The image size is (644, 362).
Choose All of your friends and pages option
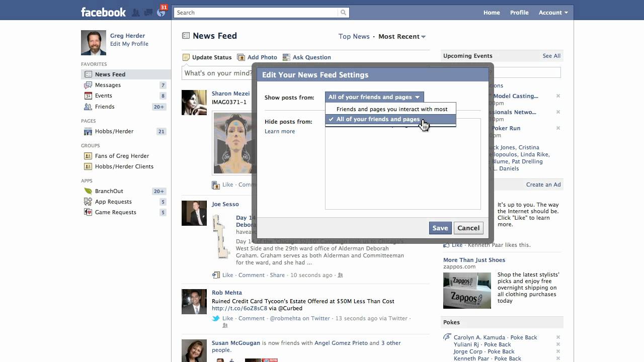coord(391,119)
